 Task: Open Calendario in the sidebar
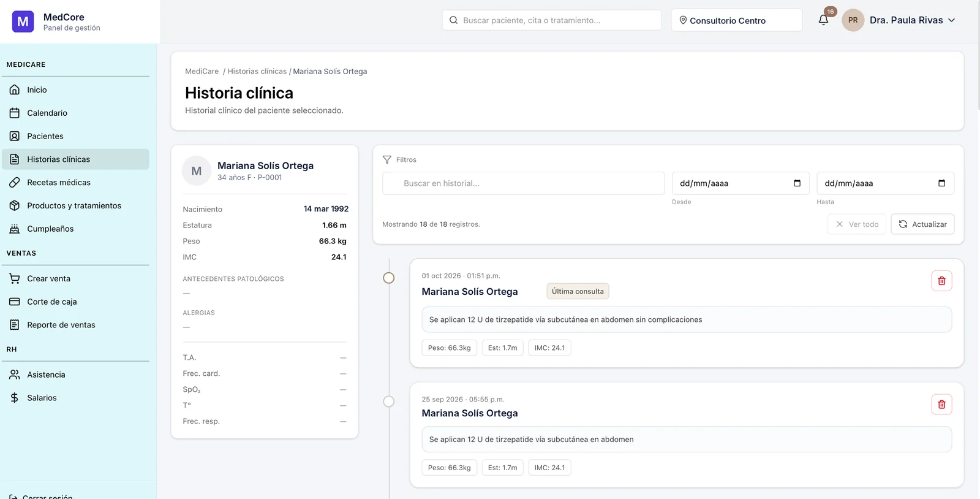click(76, 113)
